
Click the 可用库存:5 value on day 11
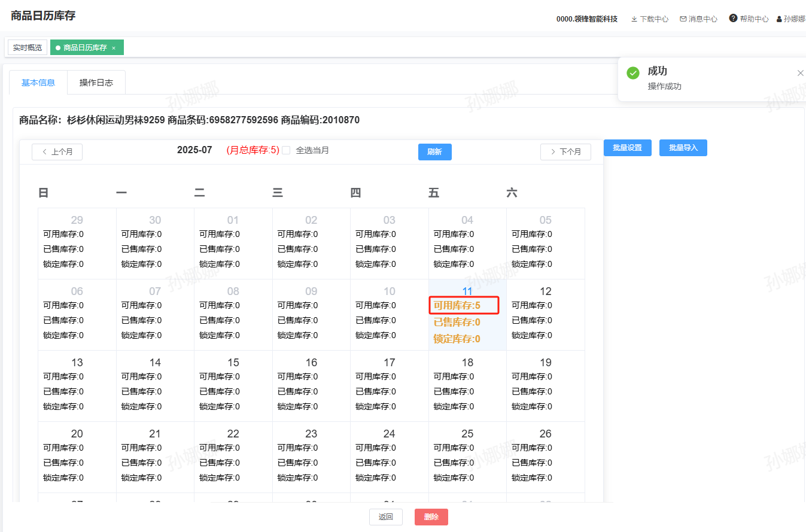pyautogui.click(x=457, y=306)
